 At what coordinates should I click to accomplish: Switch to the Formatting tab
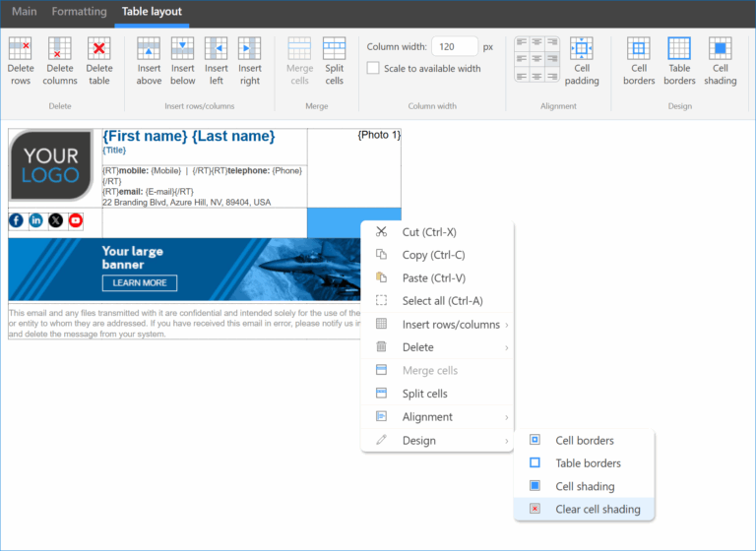point(79,12)
